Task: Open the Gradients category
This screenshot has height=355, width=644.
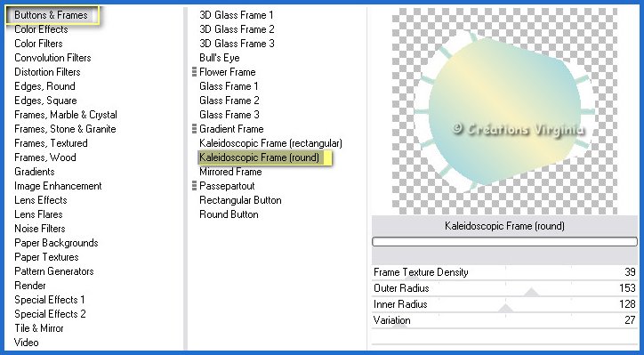Action: (x=35, y=172)
